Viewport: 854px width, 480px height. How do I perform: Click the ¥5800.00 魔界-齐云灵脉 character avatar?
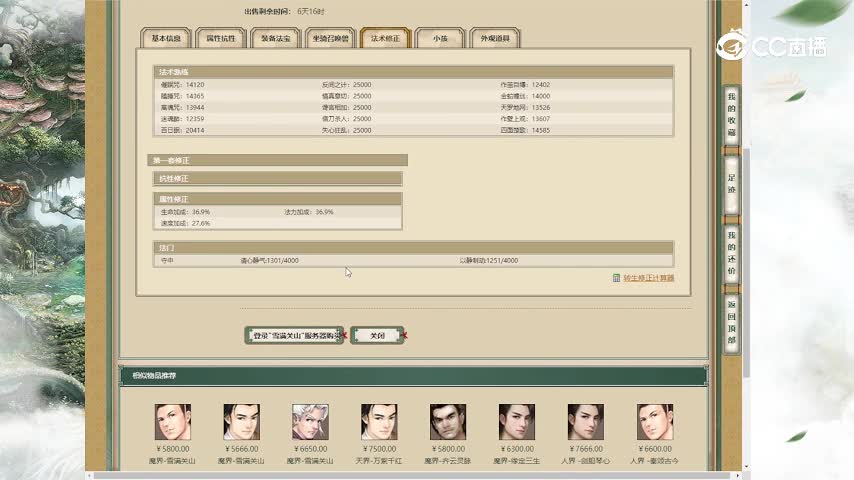coord(448,422)
